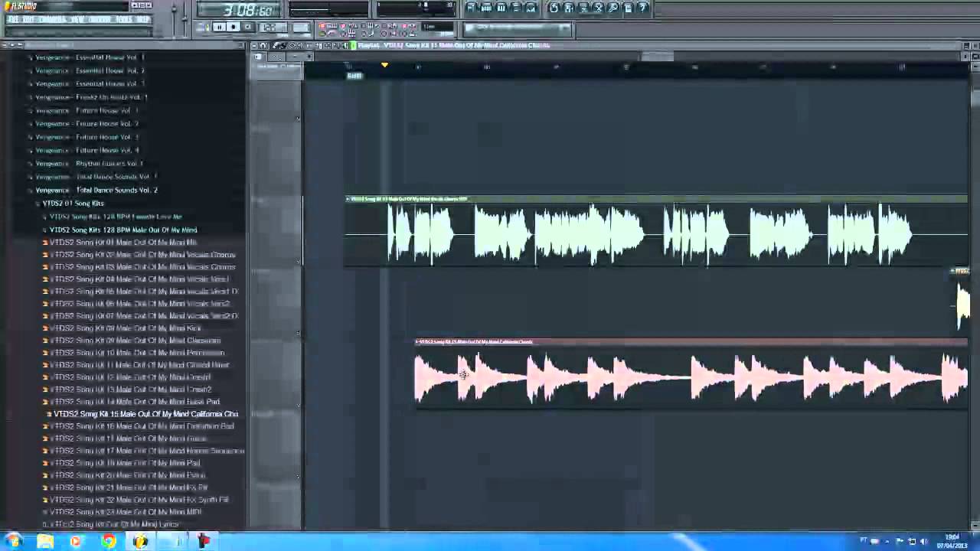Open the playlist view shortcut icon

tap(472, 8)
